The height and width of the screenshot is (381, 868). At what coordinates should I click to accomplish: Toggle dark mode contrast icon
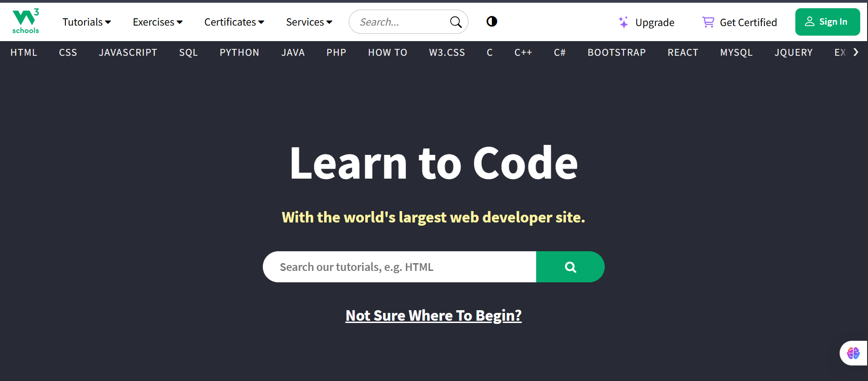point(492,21)
